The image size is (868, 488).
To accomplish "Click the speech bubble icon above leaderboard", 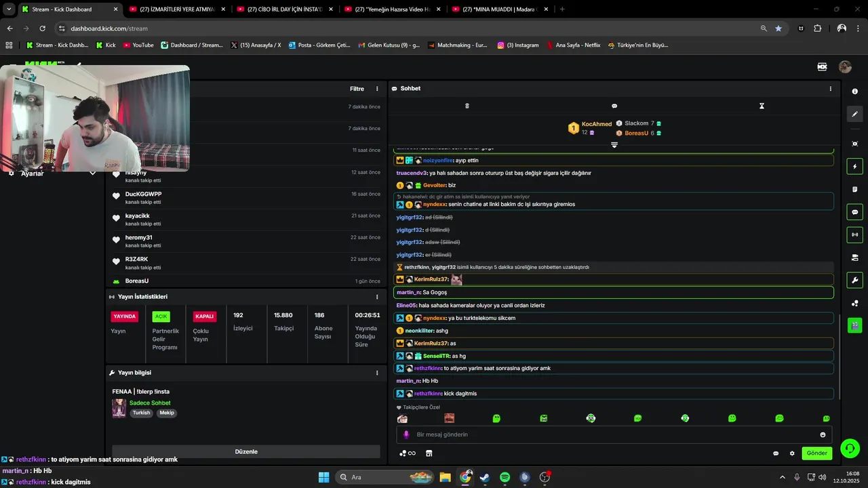I will click(x=614, y=106).
